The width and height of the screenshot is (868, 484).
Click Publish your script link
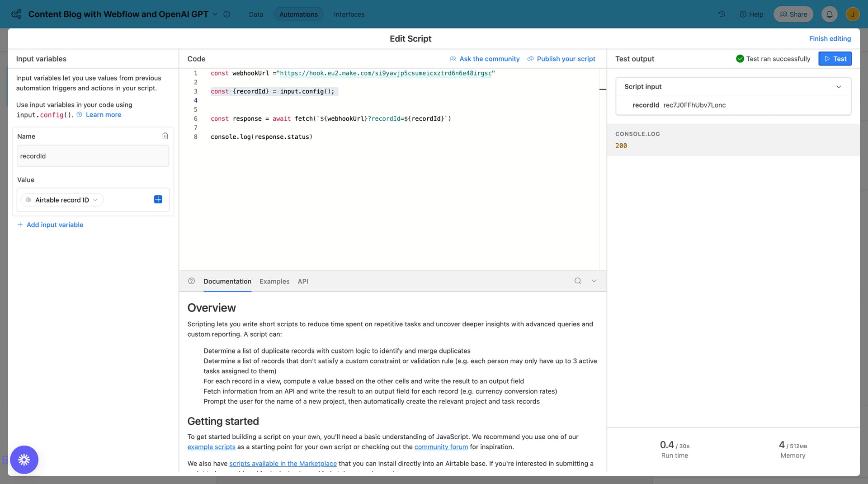pyautogui.click(x=561, y=59)
